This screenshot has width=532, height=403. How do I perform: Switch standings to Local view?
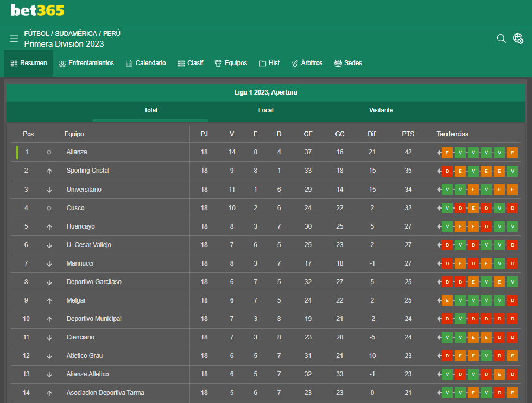[x=265, y=110]
